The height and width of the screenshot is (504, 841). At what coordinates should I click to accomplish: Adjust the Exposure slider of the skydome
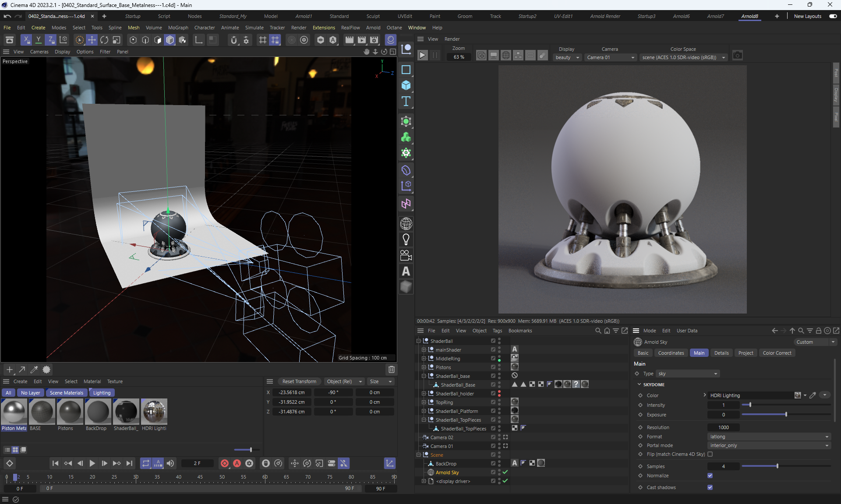[x=786, y=414]
